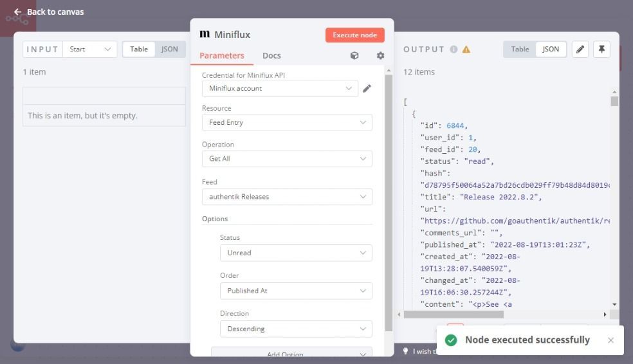
Task: Open the Miniflux account credential dropdown
Action: click(x=280, y=88)
